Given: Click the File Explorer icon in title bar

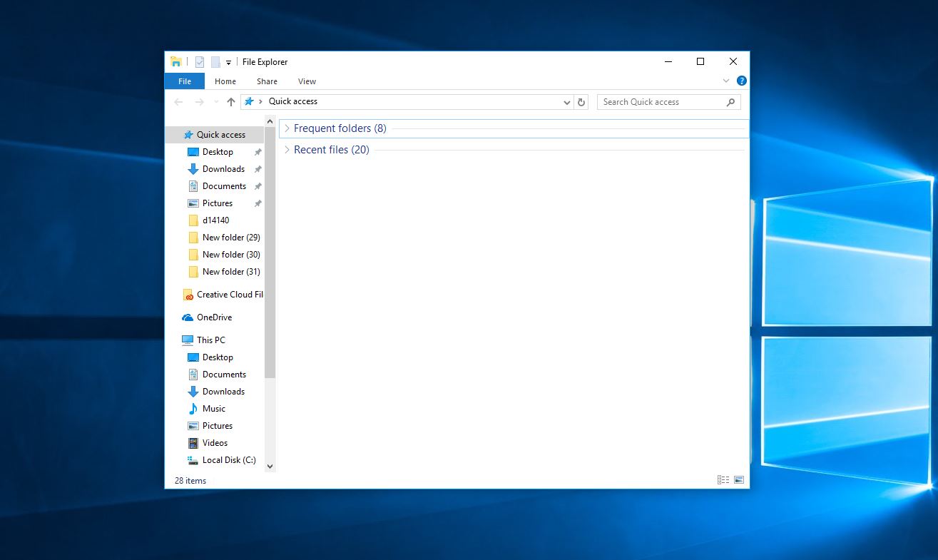Looking at the screenshot, I should 175,62.
